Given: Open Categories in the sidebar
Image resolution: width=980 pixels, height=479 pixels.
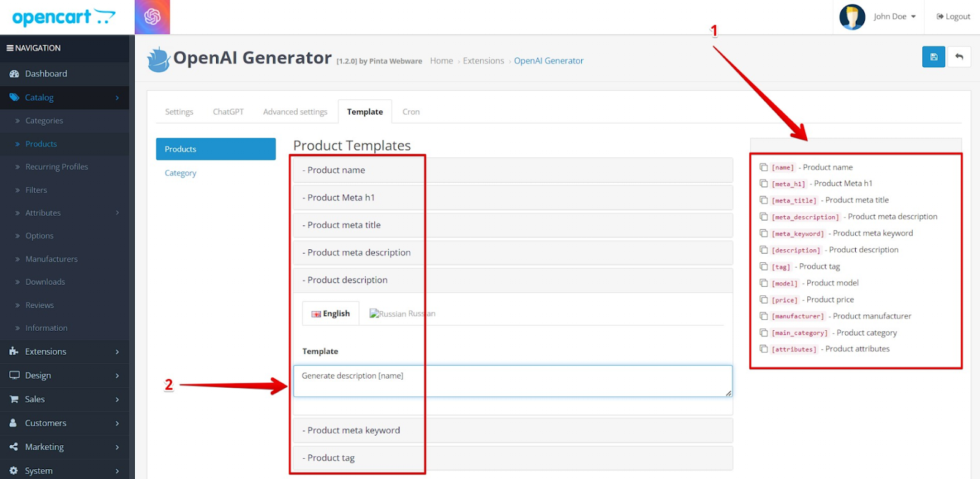Looking at the screenshot, I should point(44,121).
